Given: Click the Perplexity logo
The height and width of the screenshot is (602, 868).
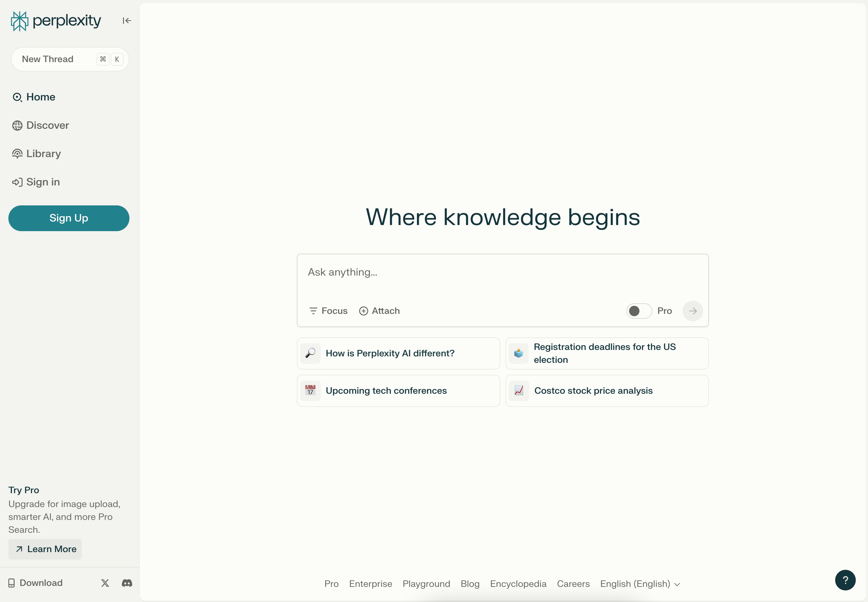Looking at the screenshot, I should coord(56,21).
